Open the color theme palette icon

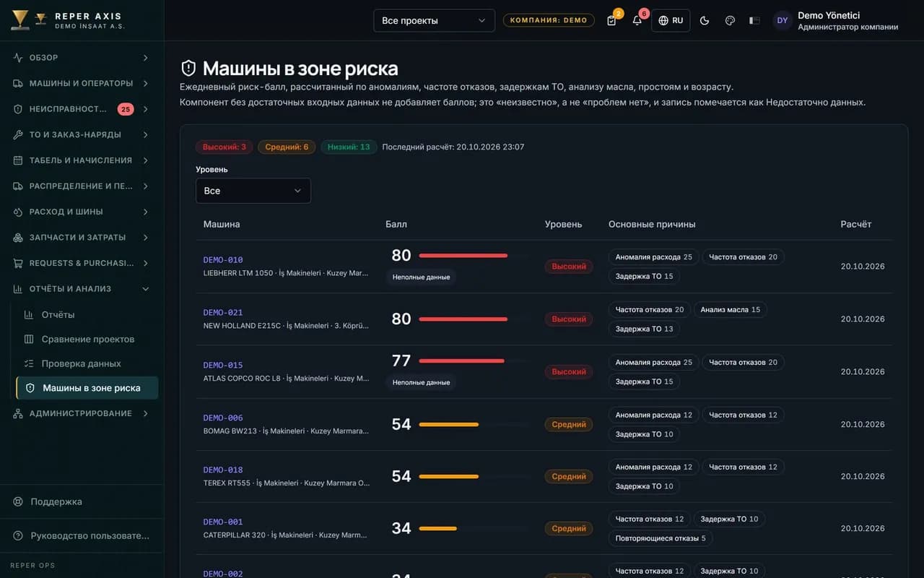[x=730, y=20]
